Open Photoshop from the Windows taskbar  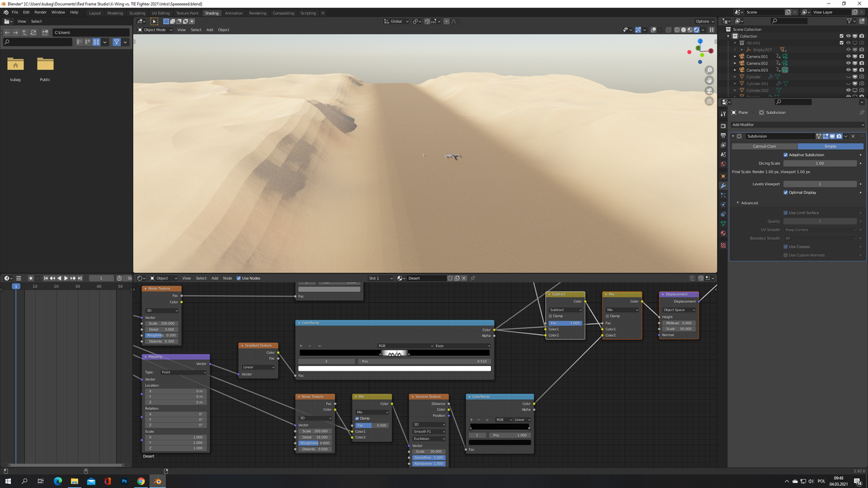tap(125, 481)
